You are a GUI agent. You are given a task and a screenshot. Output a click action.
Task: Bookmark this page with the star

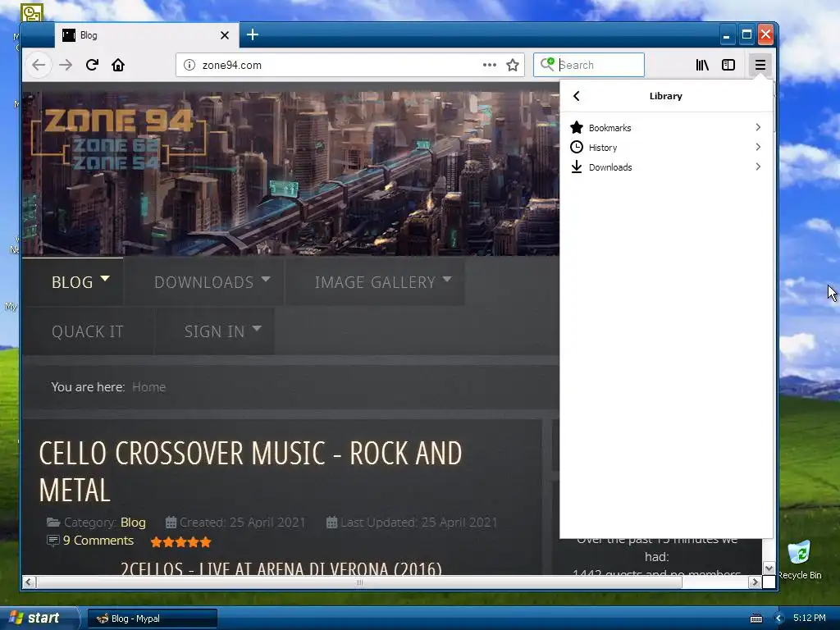point(513,66)
